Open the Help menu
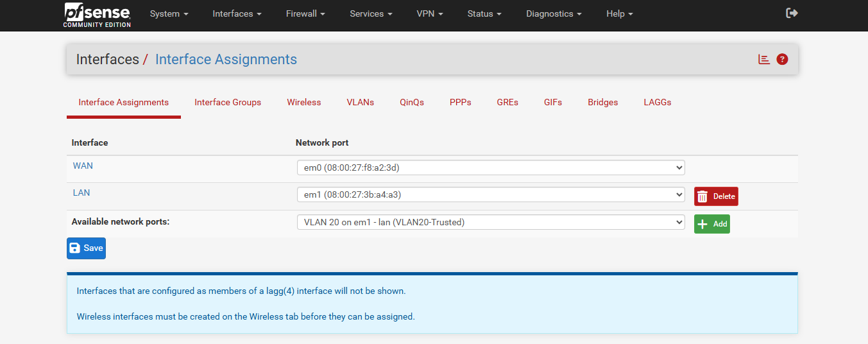This screenshot has height=344, width=868. 620,13
